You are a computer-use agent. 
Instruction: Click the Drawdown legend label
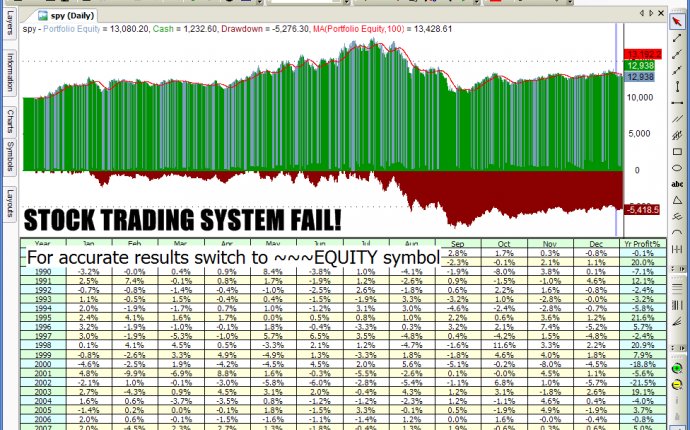(x=242, y=29)
